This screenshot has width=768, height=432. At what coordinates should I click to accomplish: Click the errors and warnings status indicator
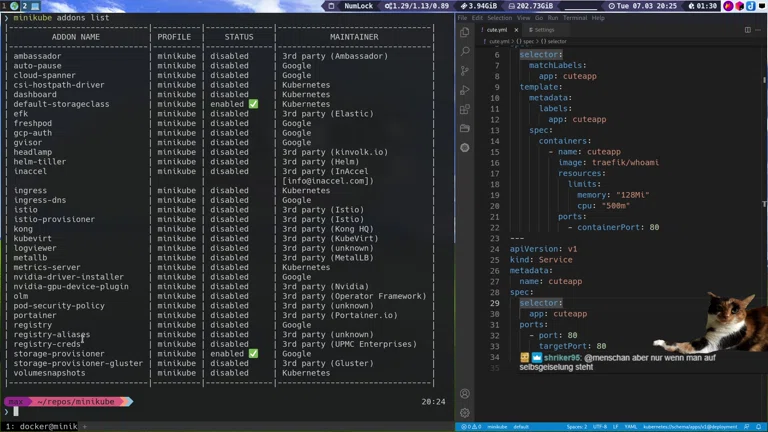pyautogui.click(x=470, y=427)
